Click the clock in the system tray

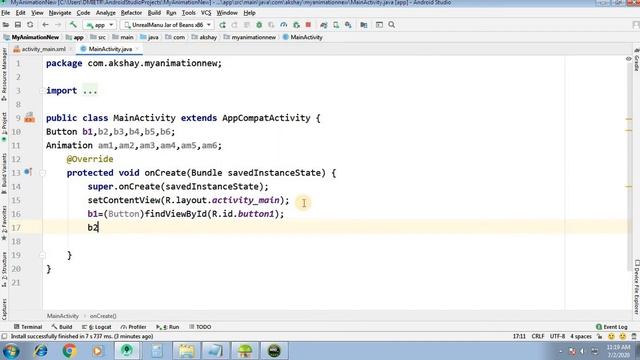click(x=618, y=351)
